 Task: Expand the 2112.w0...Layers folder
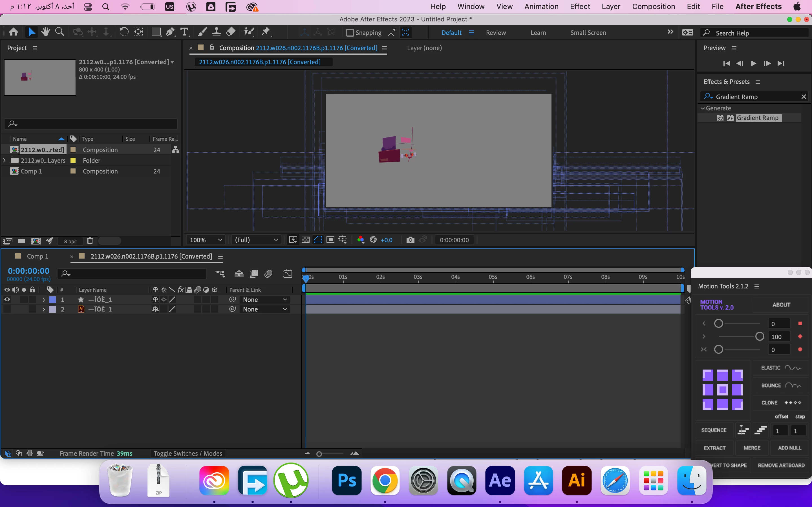tap(4, 160)
